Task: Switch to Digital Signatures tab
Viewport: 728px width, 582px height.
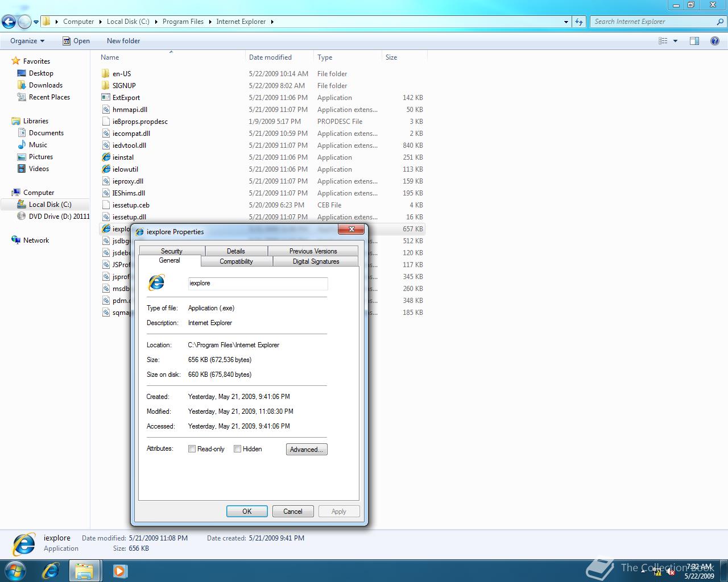Action: point(316,261)
